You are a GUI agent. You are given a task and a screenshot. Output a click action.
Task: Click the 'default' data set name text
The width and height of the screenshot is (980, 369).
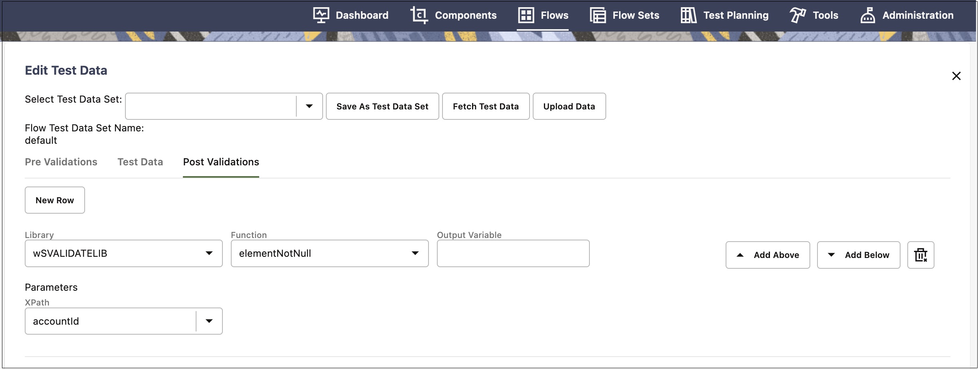41,141
